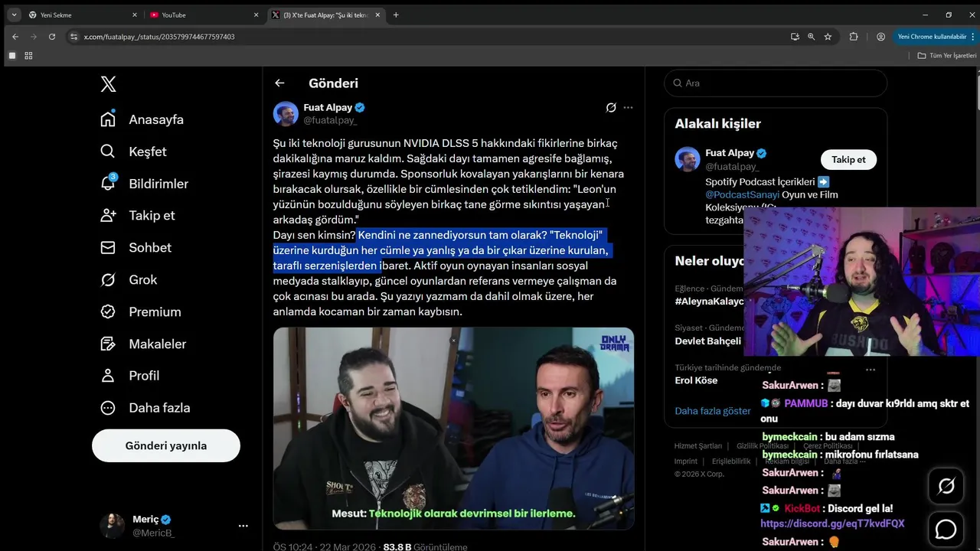Open Sohbet messages
The image size is (980, 551).
click(x=136, y=248)
